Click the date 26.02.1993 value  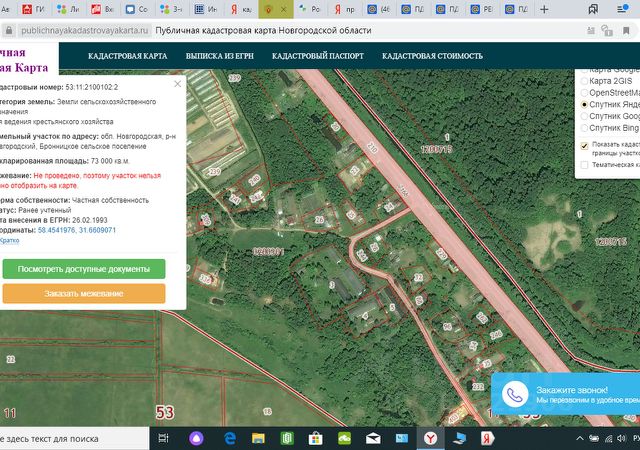click(90, 220)
